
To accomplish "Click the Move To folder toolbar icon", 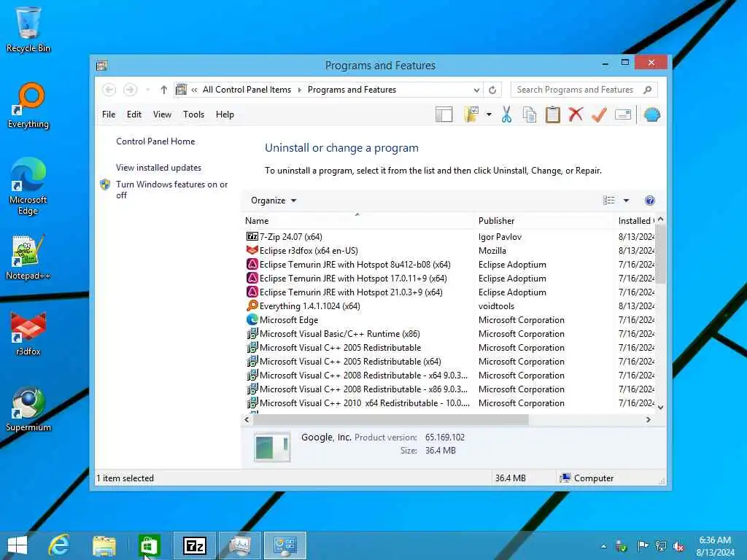I will point(471,114).
